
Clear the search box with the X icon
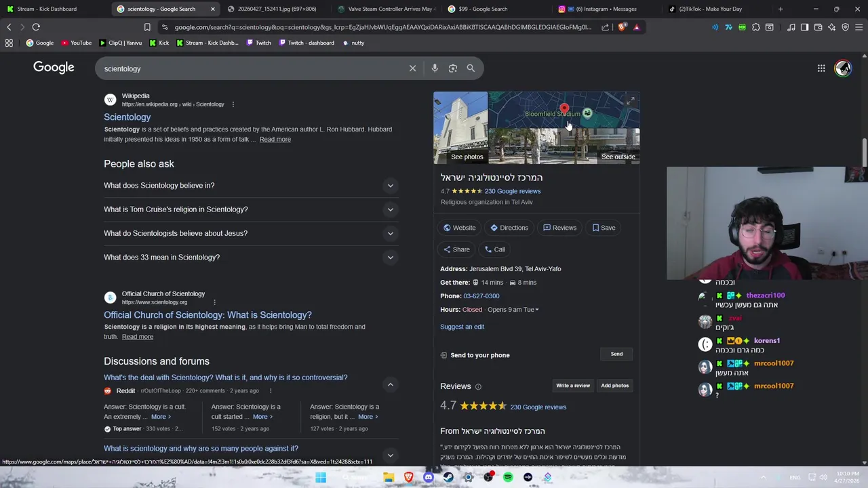pyautogui.click(x=412, y=68)
